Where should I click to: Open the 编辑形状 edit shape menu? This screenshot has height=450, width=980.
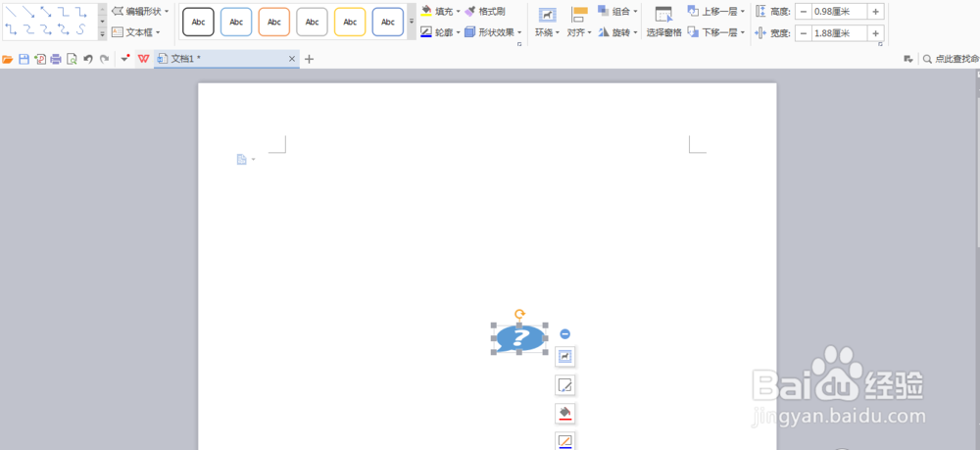pyautogui.click(x=140, y=11)
